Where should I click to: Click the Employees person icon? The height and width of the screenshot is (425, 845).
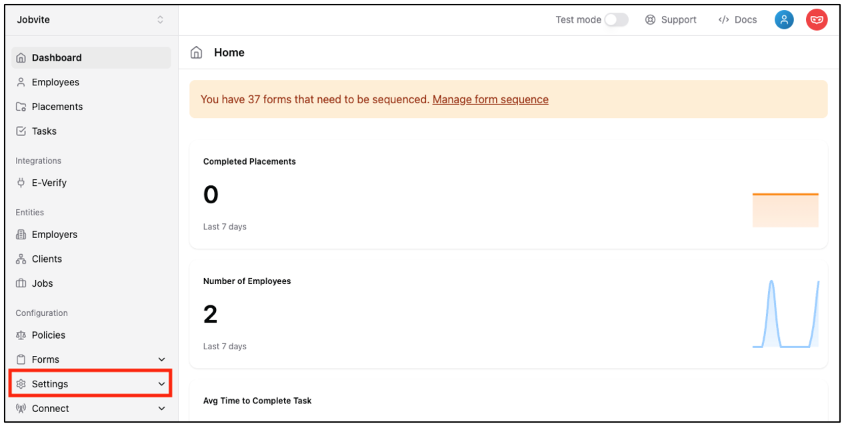[x=21, y=82]
